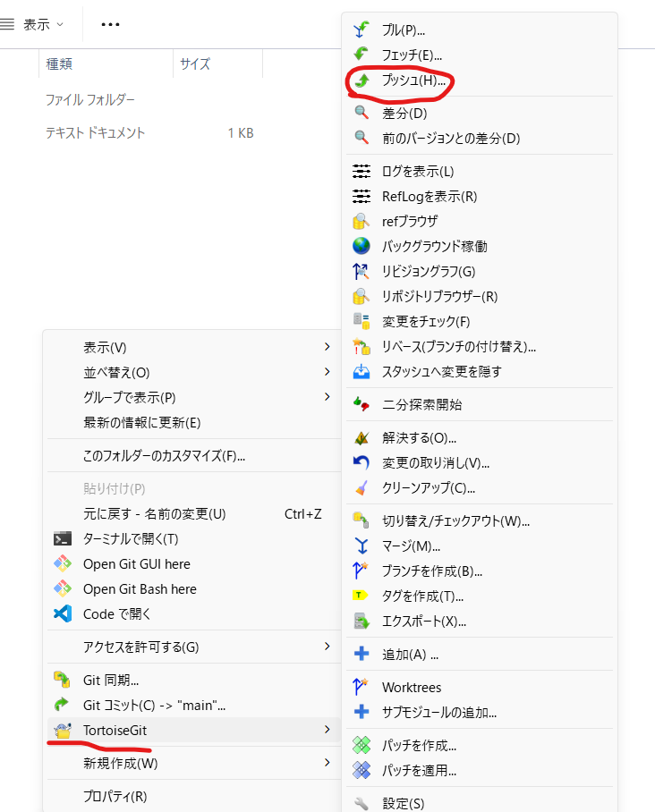Click the merge icon beside マージ(M)
Screen dimensions: 655x812
point(362,546)
